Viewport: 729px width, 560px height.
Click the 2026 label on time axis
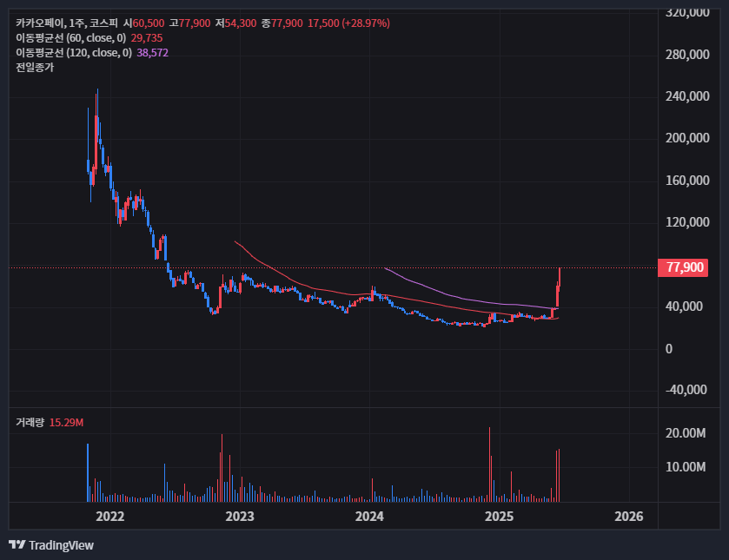click(629, 517)
